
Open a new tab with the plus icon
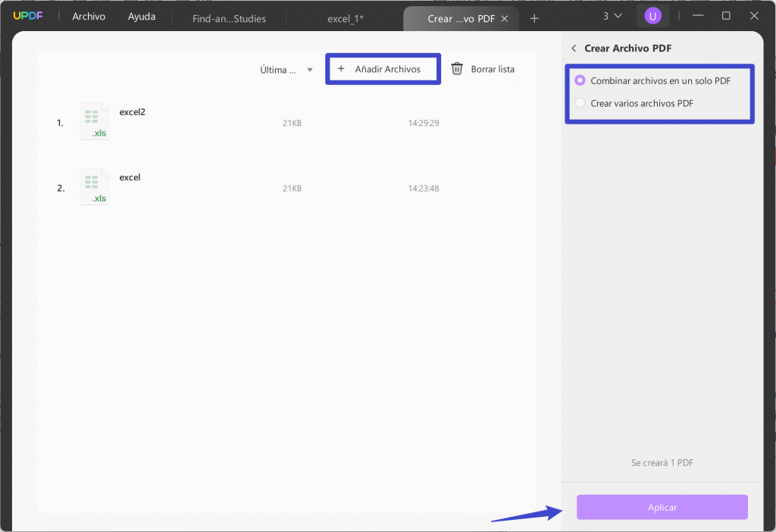point(535,17)
